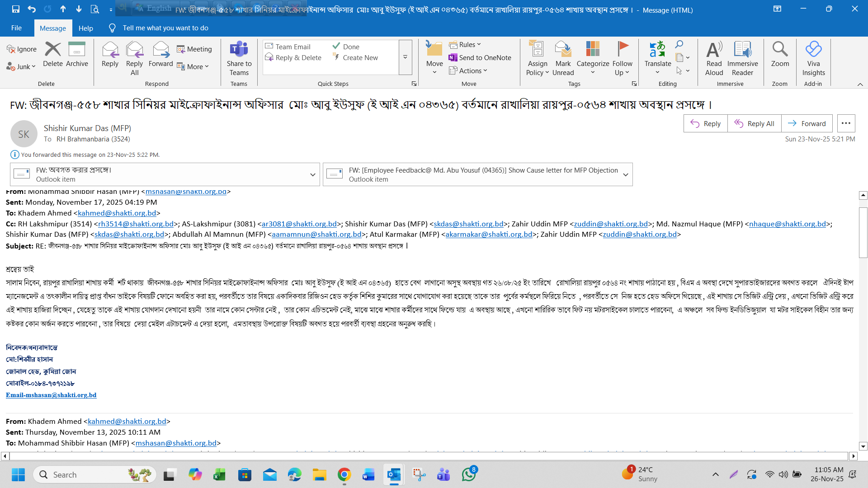Open the File menu tab
This screenshot has width=868, height=488.
point(16,28)
